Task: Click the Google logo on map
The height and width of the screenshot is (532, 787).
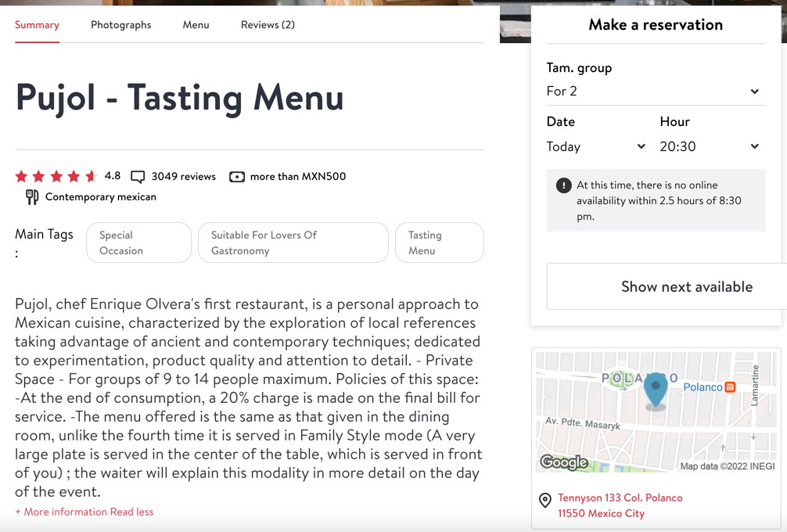Action: [x=564, y=462]
